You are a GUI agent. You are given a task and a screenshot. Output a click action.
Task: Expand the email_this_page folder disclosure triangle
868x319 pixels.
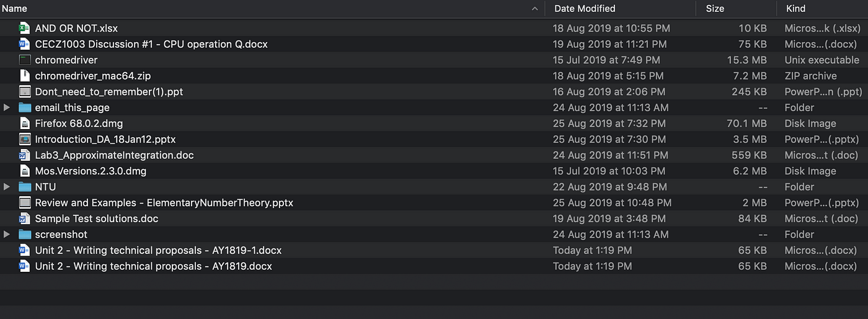(7, 107)
